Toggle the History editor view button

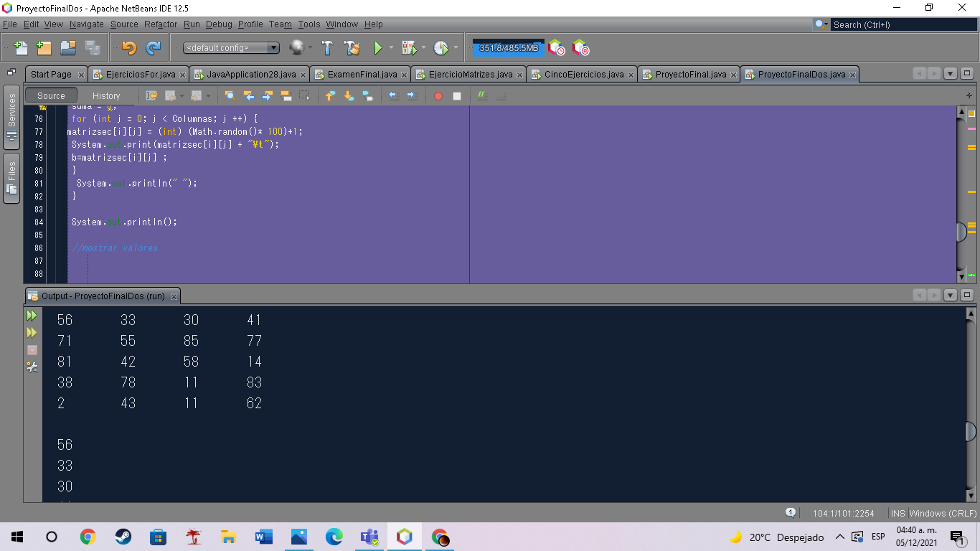(106, 95)
